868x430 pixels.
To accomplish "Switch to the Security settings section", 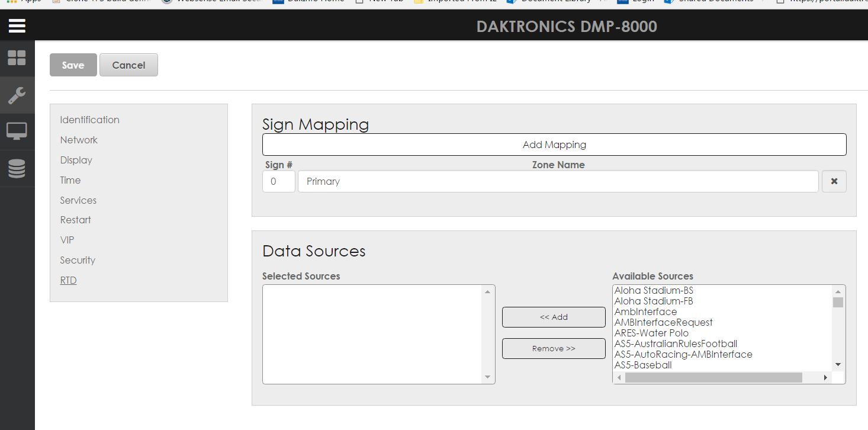I will click(x=78, y=260).
